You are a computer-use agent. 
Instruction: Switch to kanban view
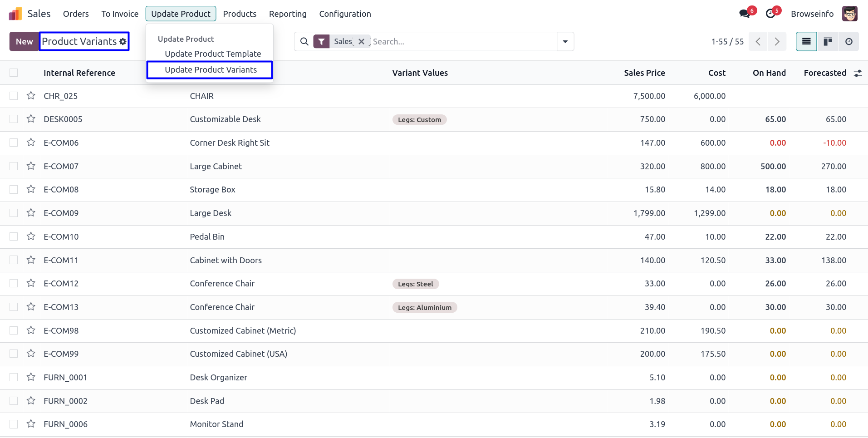pos(828,41)
